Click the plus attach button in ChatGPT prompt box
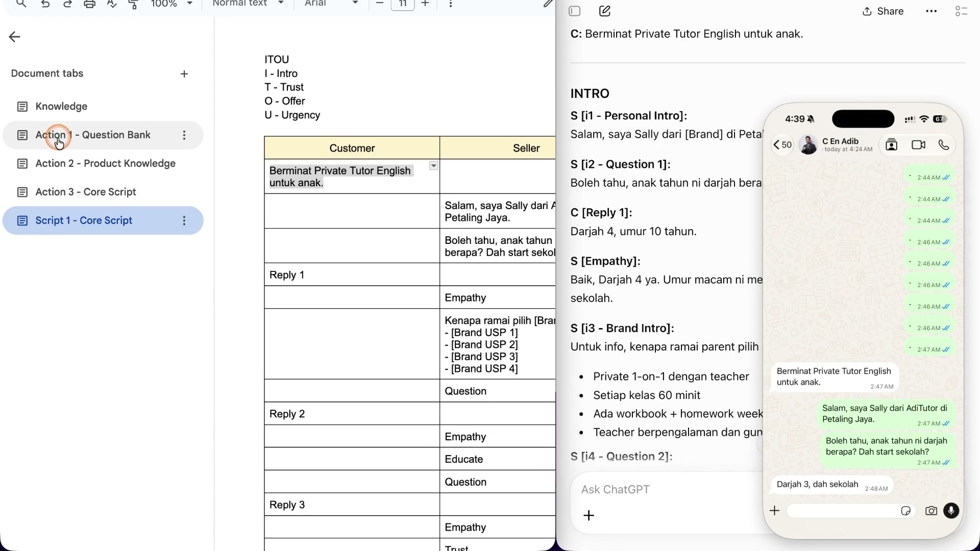 point(589,516)
